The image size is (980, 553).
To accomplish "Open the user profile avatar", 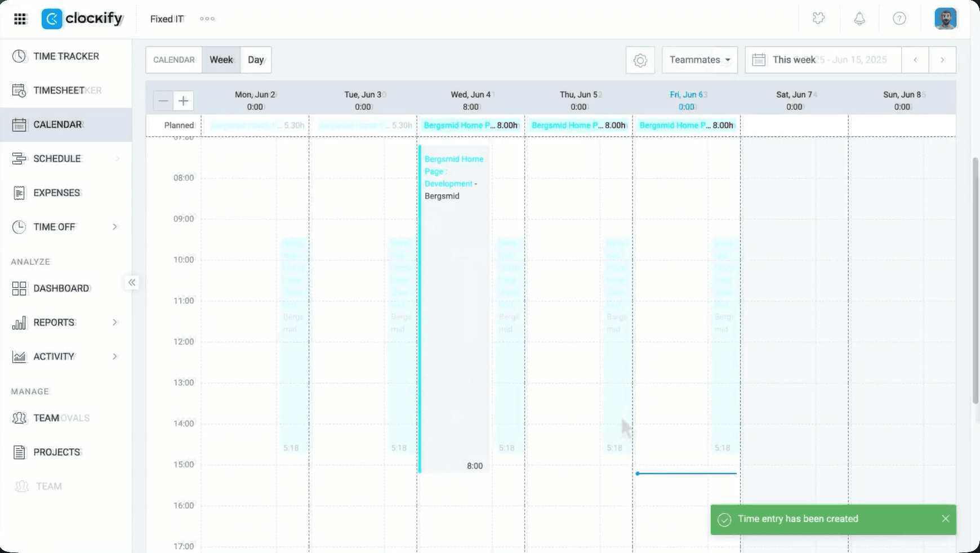I will click(946, 19).
